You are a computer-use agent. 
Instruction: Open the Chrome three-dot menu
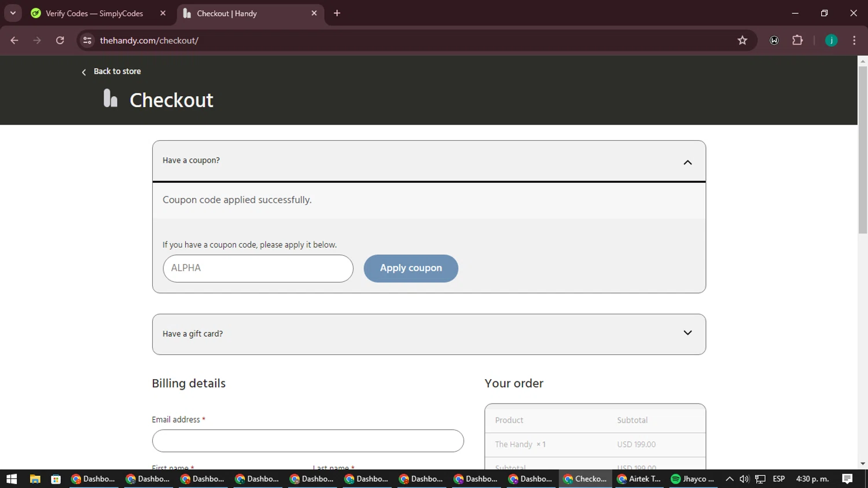[854, 41]
